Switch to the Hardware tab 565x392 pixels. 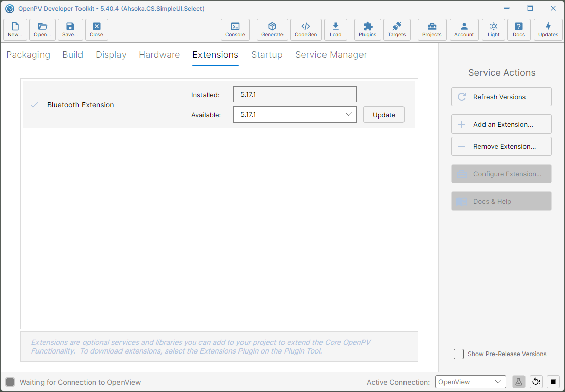159,55
